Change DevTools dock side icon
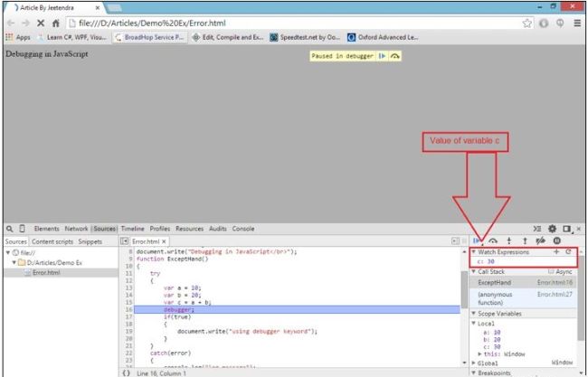Screen dimensions: 588x377 pos(567,229)
